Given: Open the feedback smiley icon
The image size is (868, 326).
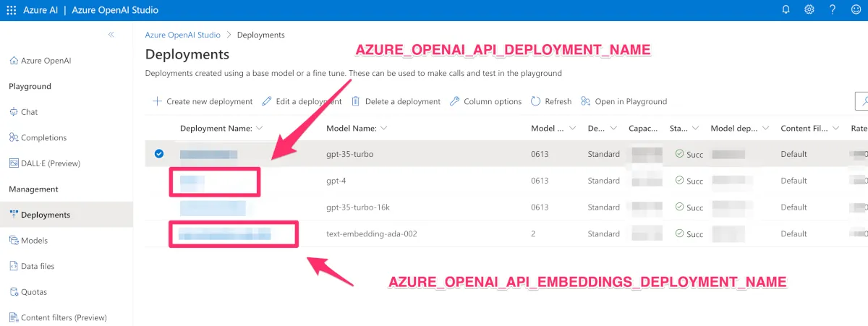Looking at the screenshot, I should 856,10.
